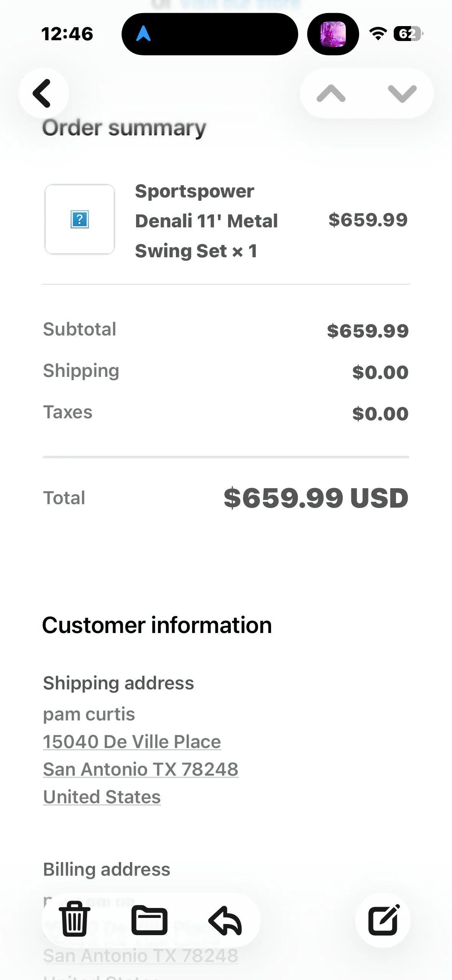Tap the back arrow button
This screenshot has height=980, width=452.
[x=43, y=93]
